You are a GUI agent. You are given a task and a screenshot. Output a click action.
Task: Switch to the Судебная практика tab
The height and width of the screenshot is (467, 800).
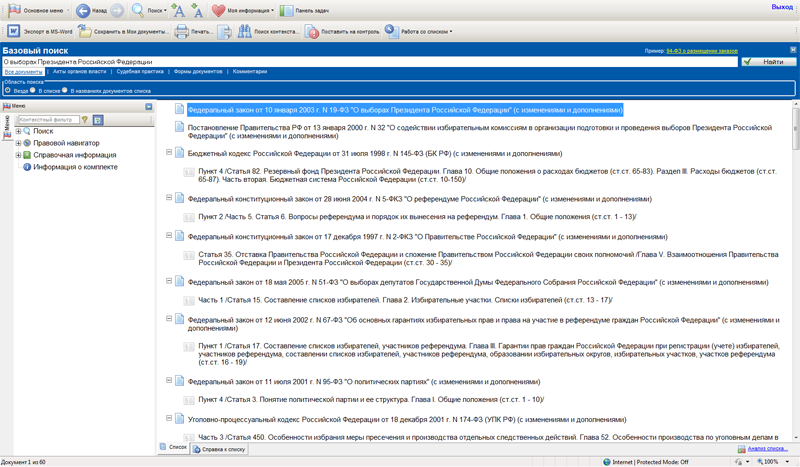coord(139,72)
